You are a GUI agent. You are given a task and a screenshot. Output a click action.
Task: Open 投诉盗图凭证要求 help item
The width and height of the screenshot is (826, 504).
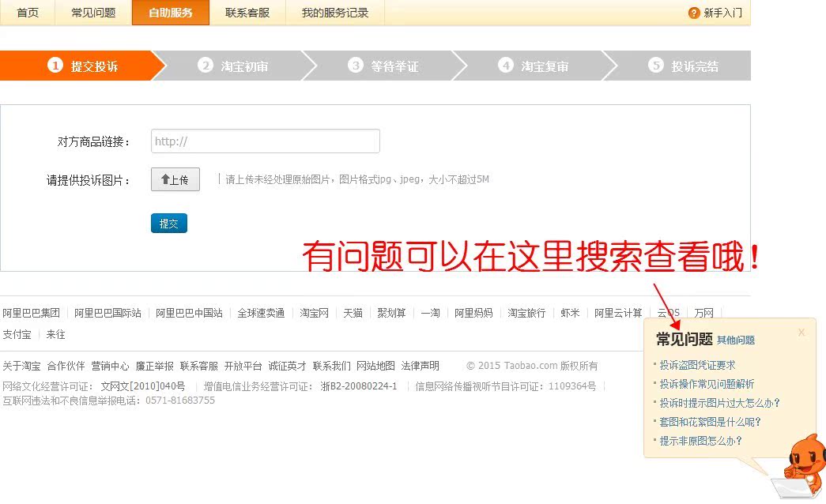coord(697,365)
